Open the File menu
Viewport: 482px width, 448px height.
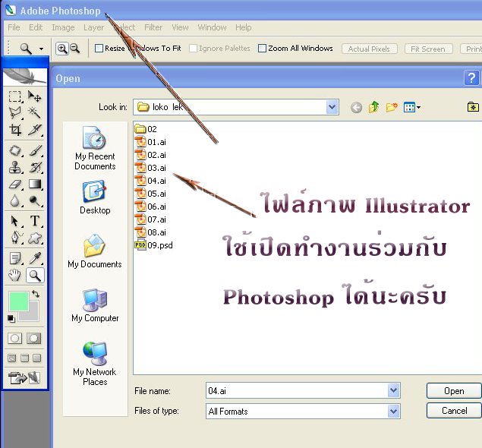pyautogui.click(x=14, y=27)
